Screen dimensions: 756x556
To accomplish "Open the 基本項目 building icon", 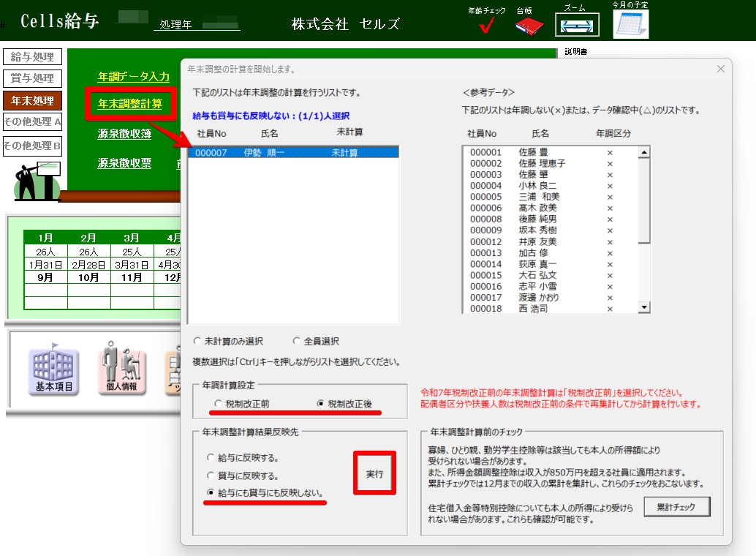I will [54, 369].
